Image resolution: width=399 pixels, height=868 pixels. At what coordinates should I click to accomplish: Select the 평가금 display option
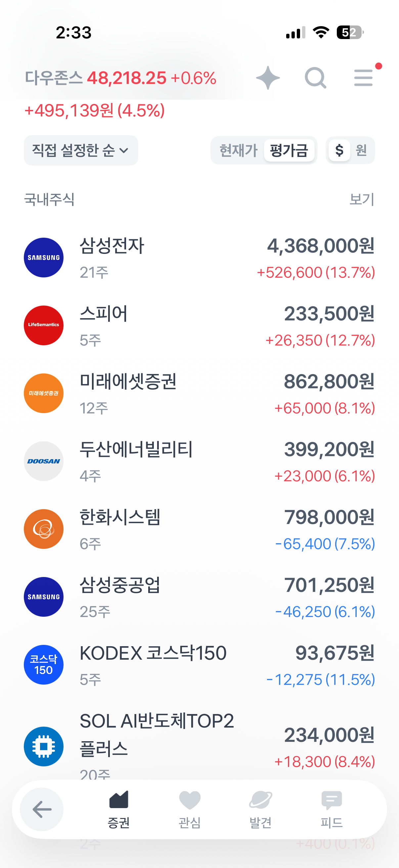[289, 150]
